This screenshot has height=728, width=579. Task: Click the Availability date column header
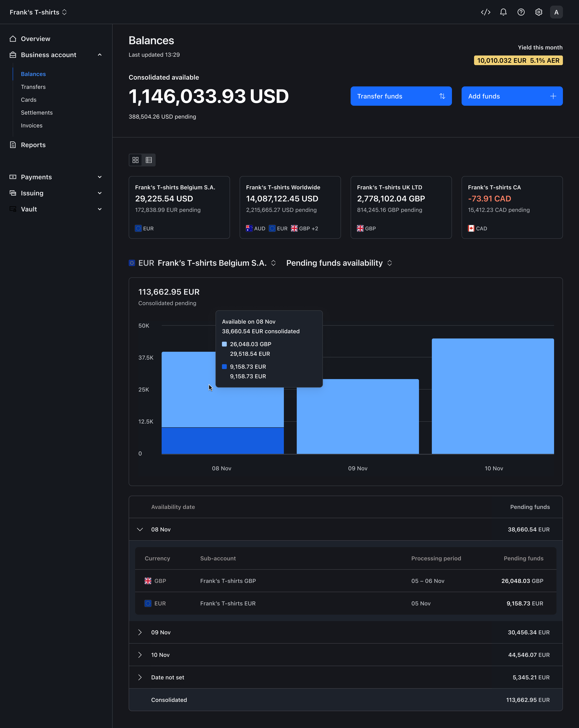(x=173, y=507)
